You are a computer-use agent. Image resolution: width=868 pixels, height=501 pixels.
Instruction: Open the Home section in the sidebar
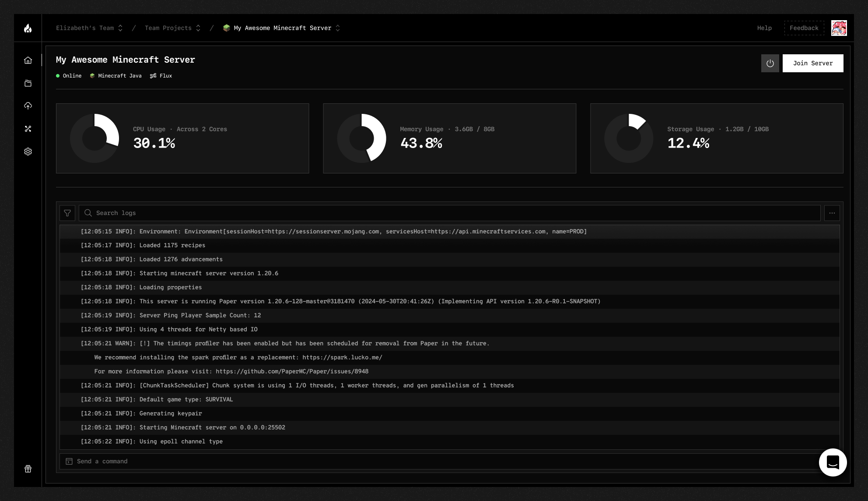click(x=28, y=60)
